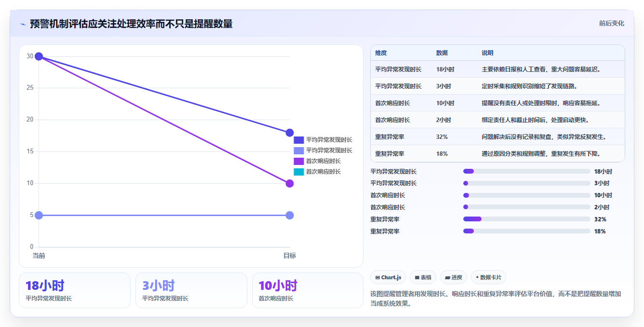644x327 pixels.
Task: Click the description 定时采集和规则识别缩短了发现链路
Action: (x=530, y=86)
